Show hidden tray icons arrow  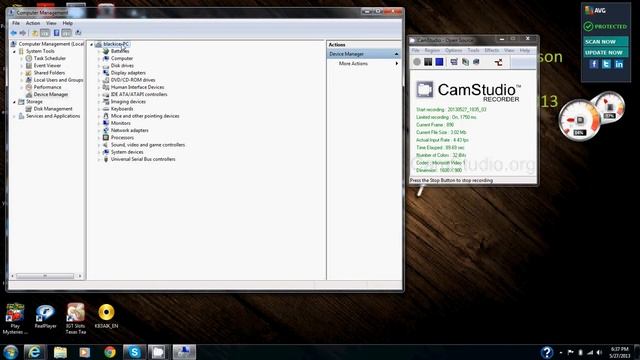(x=561, y=352)
